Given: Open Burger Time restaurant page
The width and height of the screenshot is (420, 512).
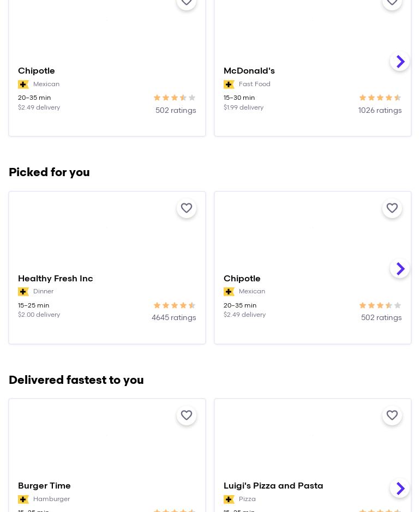Looking at the screenshot, I should (45, 486).
